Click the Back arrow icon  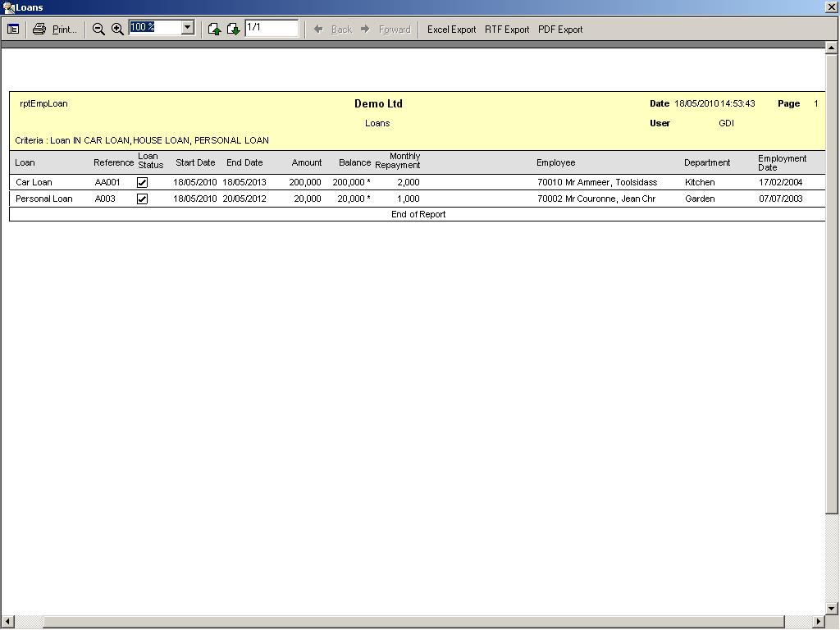pos(318,29)
